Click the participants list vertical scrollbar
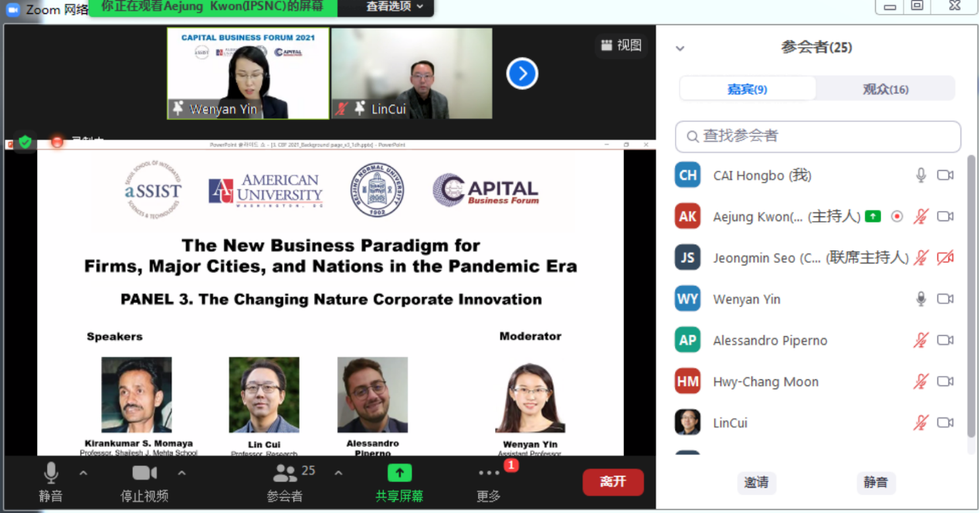The width and height of the screenshot is (980, 513). pos(971,294)
